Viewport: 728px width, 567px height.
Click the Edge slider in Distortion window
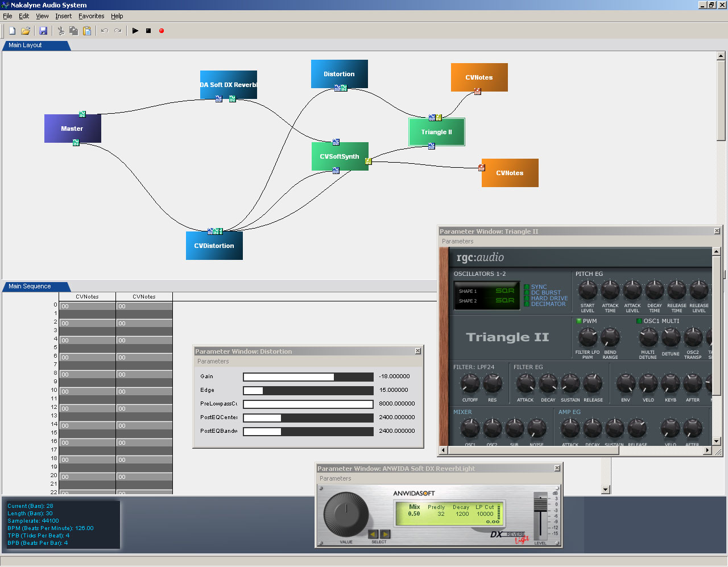click(x=308, y=390)
